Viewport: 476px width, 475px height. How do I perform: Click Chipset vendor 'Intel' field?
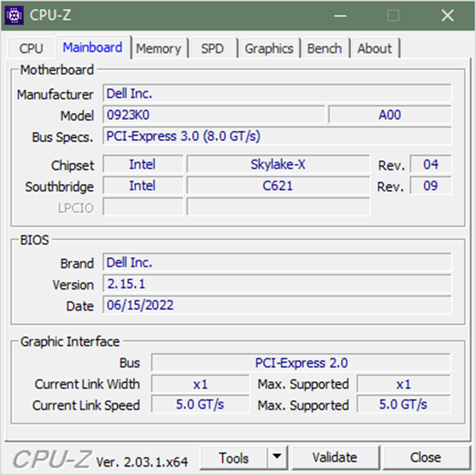tap(143, 164)
